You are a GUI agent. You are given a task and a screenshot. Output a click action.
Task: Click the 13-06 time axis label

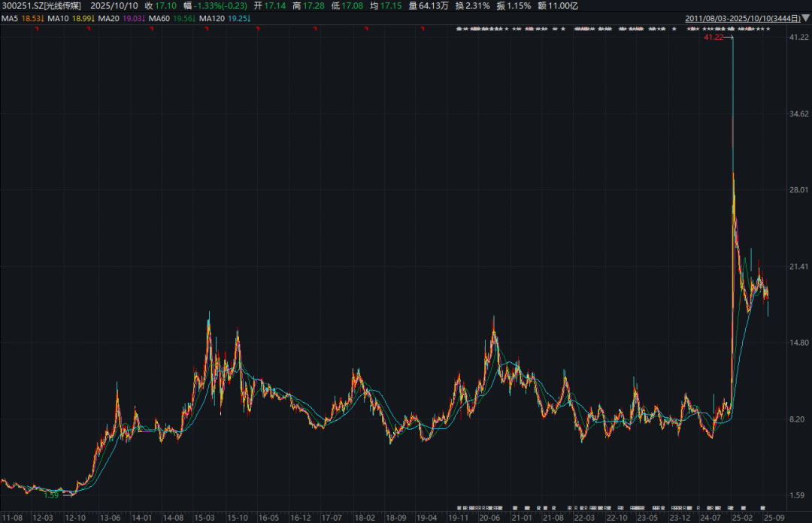110,518
